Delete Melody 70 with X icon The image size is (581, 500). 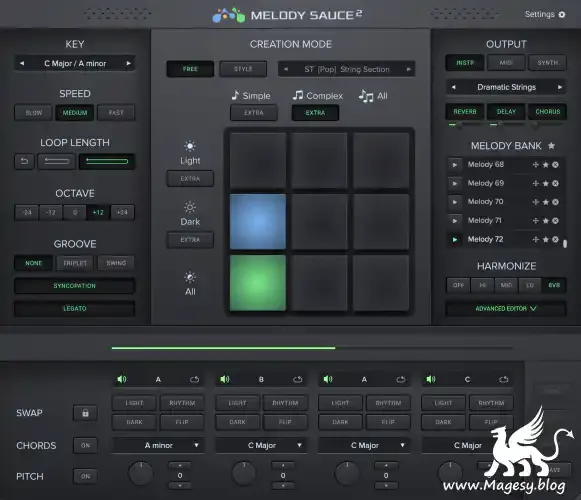pyautogui.click(x=555, y=202)
